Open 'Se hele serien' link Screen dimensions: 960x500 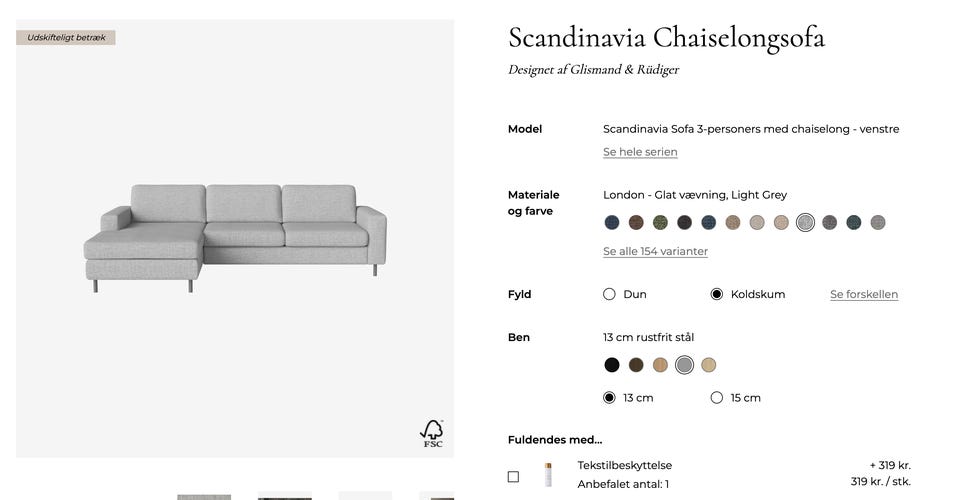pos(640,152)
